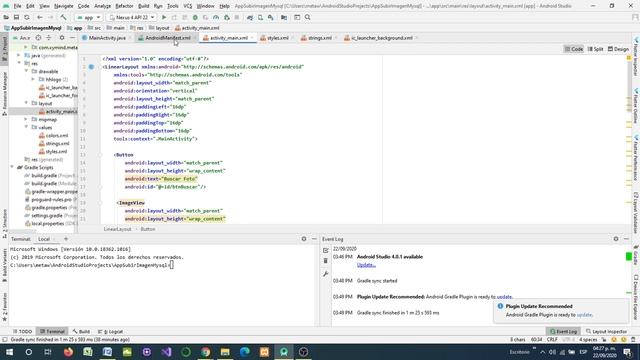Open Terminal panel settings gear
Image resolution: width=640 pixels, height=360 pixels.
pos(304,239)
